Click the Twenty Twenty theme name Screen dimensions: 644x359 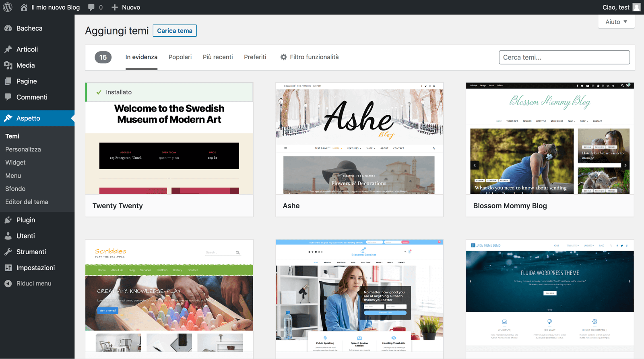118,206
